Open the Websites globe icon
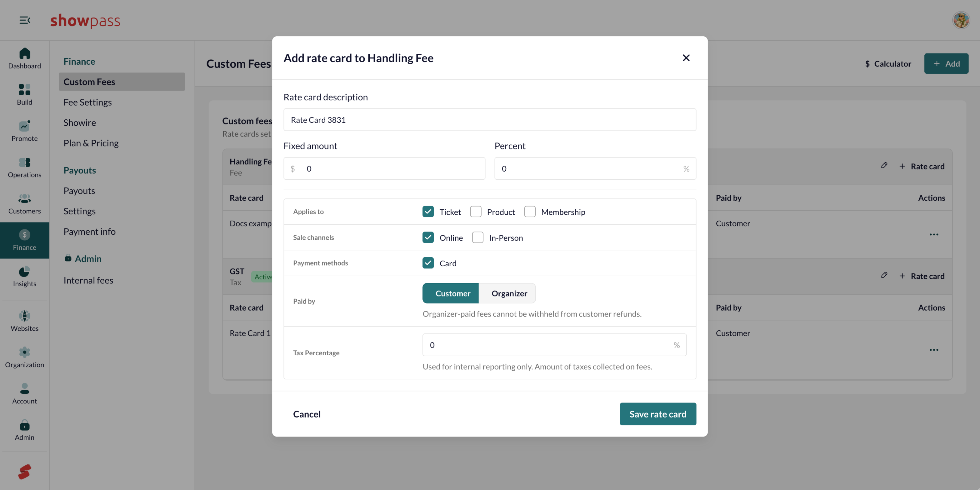 tap(25, 316)
